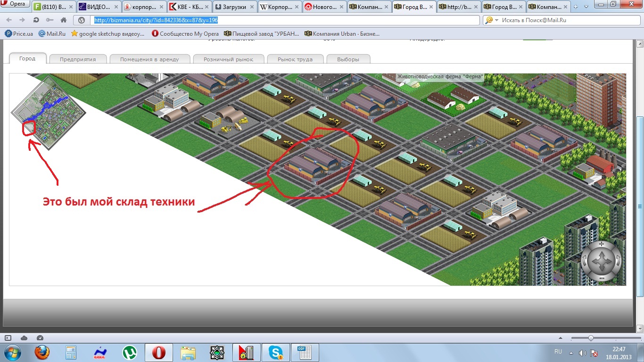Viewport: 644px width, 362px height.
Task: Click the Opera Turbo speedometer icon
Action: (x=40, y=338)
